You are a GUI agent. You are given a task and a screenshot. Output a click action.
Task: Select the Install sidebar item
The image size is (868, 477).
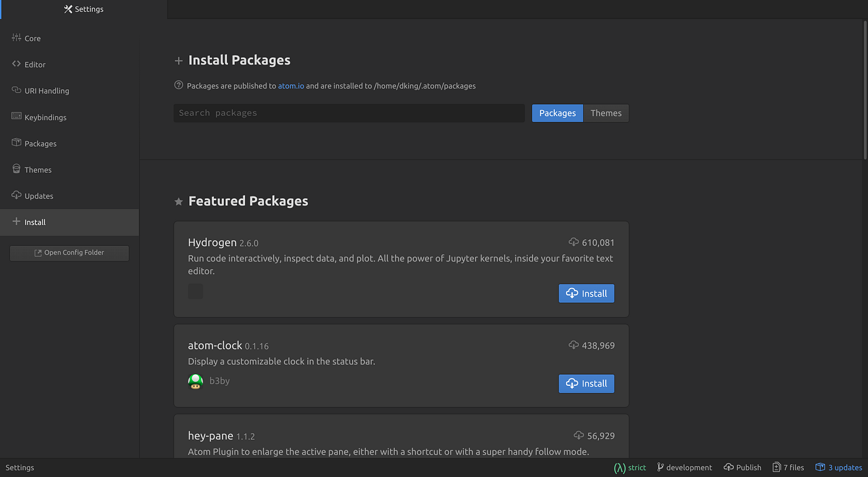(35, 222)
